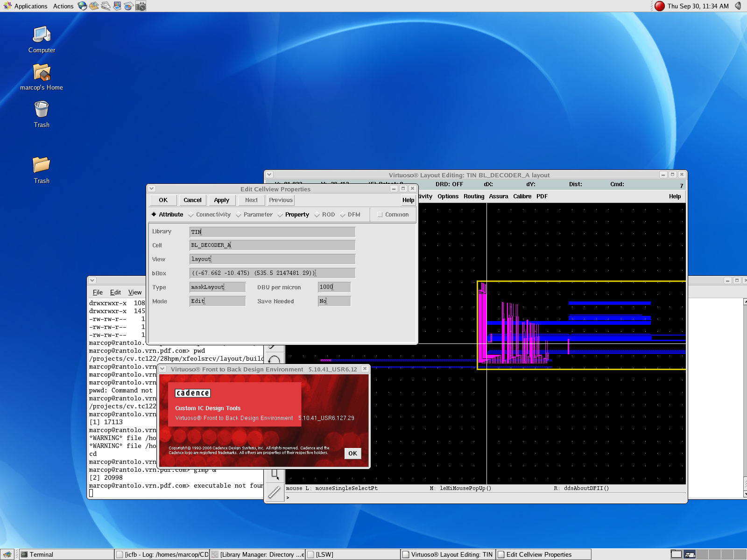
Task: Click the camera screenshot icon in top panel
Action: tap(141, 6)
